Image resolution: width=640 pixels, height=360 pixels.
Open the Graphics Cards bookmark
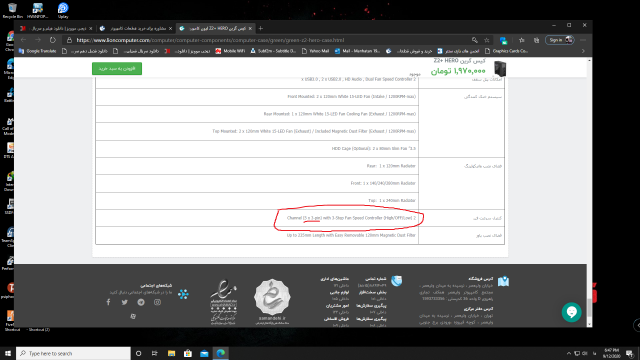pyautogui.click(x=506, y=51)
